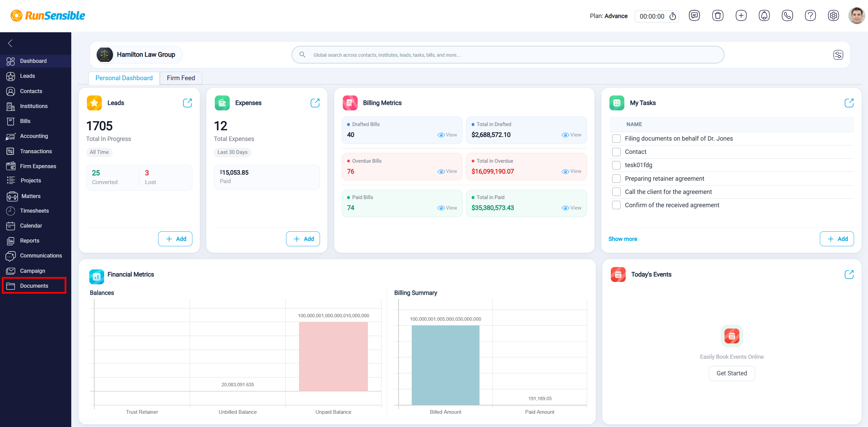Open settings gear icon in header
The height and width of the screenshot is (427, 868).
coord(833,16)
